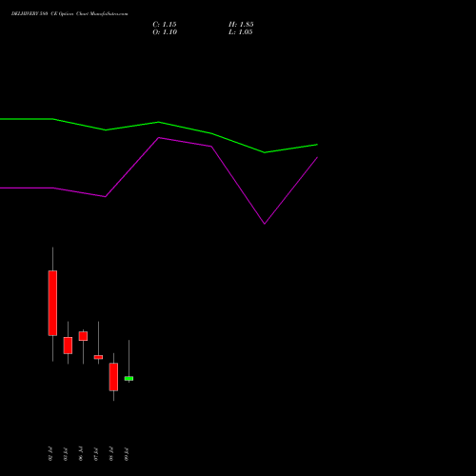476x476 pixels.
Task: Click the open value 'O: 1.10'
Action: [165, 32]
